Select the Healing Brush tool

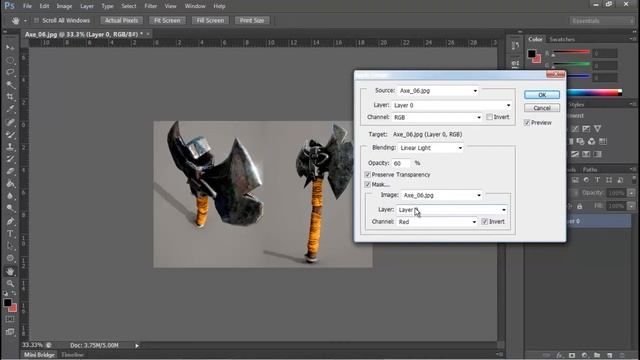10,122
